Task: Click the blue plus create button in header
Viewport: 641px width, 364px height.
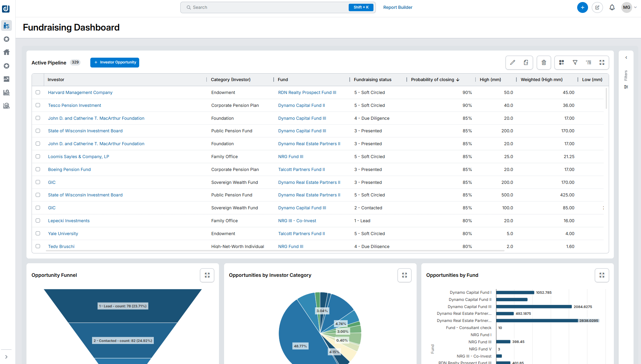Action: pyautogui.click(x=582, y=7)
